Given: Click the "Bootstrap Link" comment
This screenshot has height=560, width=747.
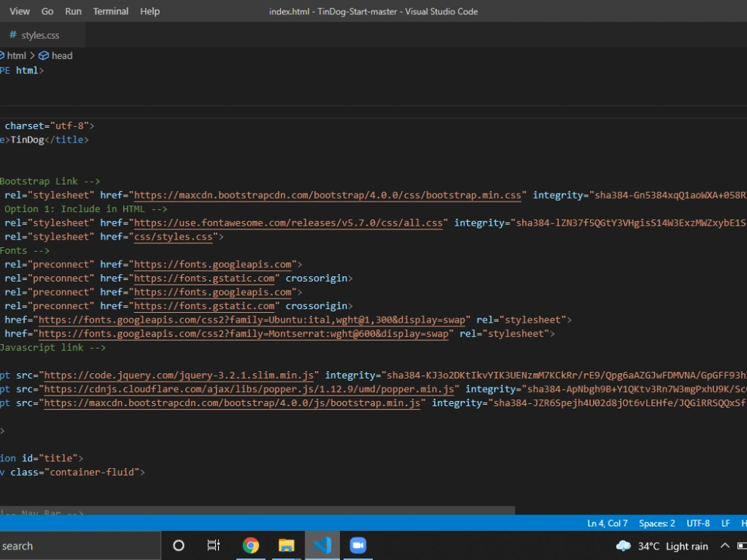Looking at the screenshot, I should pos(50,181).
